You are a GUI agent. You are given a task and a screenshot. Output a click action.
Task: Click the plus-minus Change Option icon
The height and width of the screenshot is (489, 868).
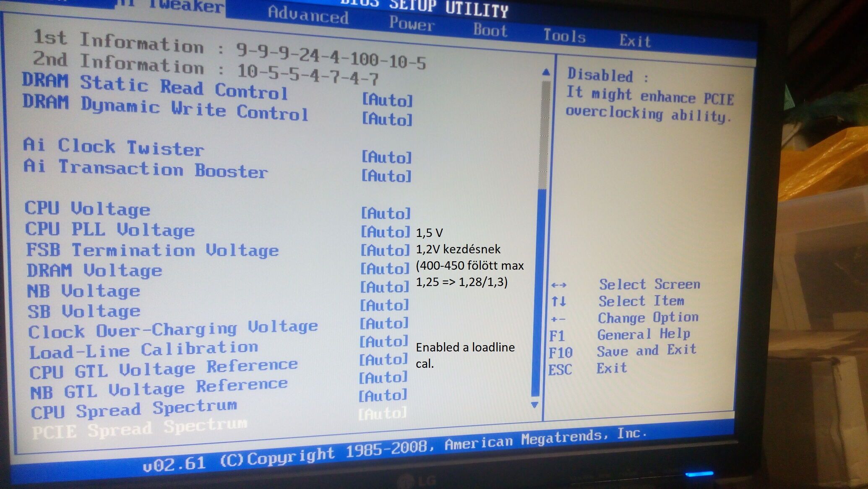(558, 319)
